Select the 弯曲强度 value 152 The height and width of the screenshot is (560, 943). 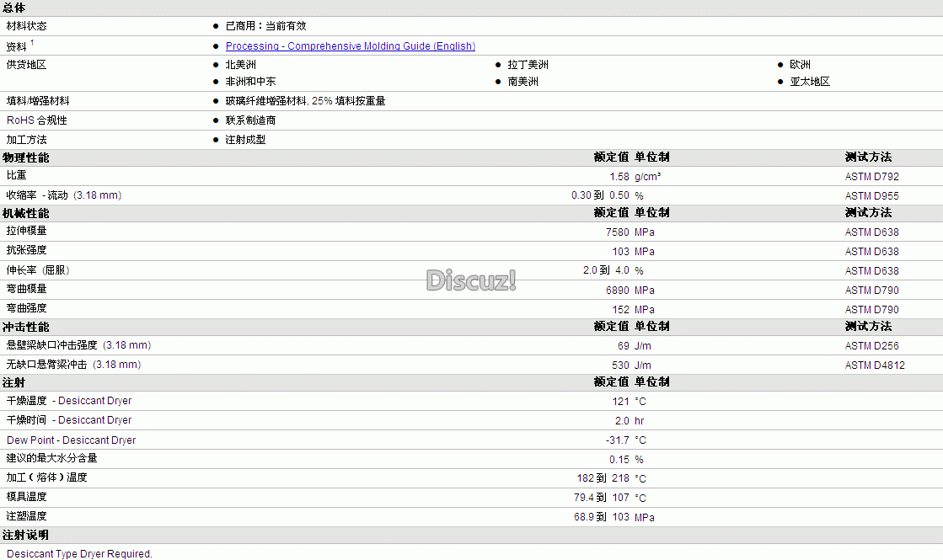(620, 309)
